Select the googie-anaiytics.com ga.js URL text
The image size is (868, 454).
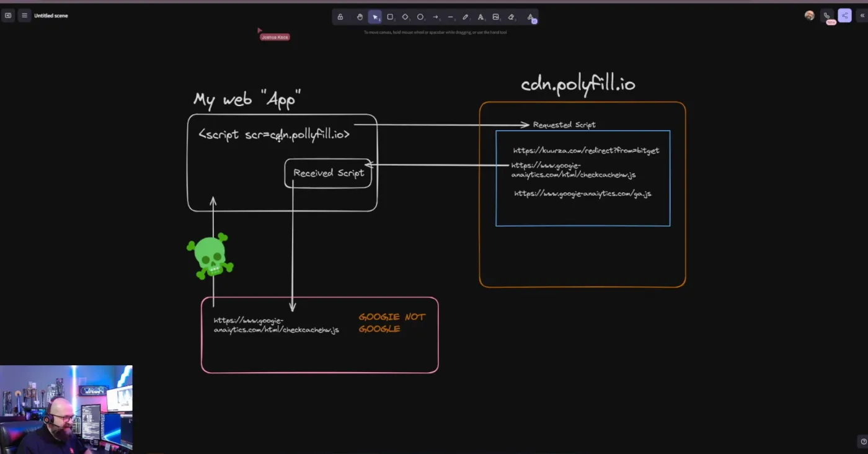tap(583, 194)
